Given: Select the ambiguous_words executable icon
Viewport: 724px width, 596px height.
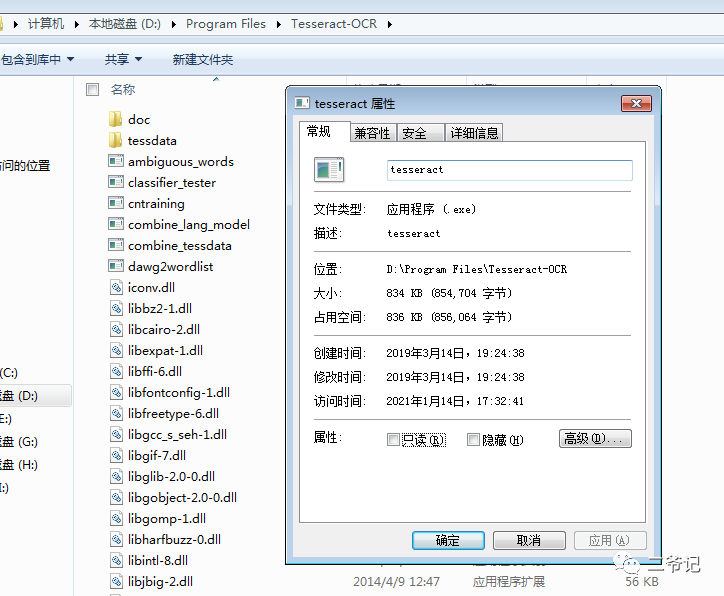Looking at the screenshot, I should click(x=116, y=161).
